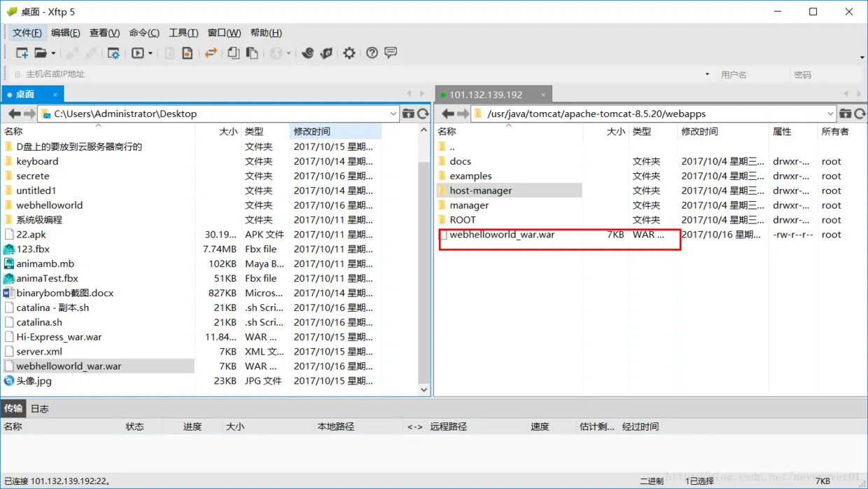This screenshot has width=868, height=489.
Task: Click the folder icon beside remote path
Action: tap(846, 113)
